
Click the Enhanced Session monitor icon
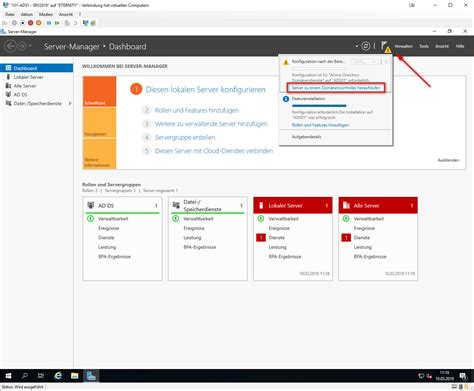pos(85,23)
